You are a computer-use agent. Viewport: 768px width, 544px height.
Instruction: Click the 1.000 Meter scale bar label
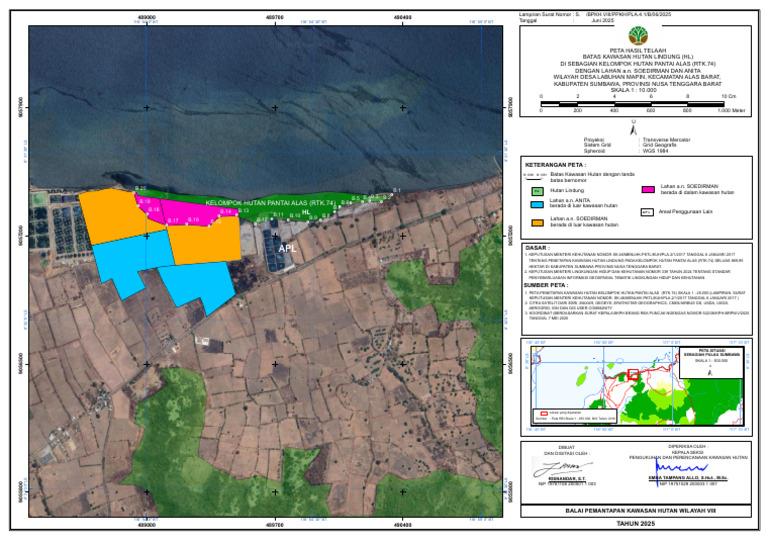point(731,111)
